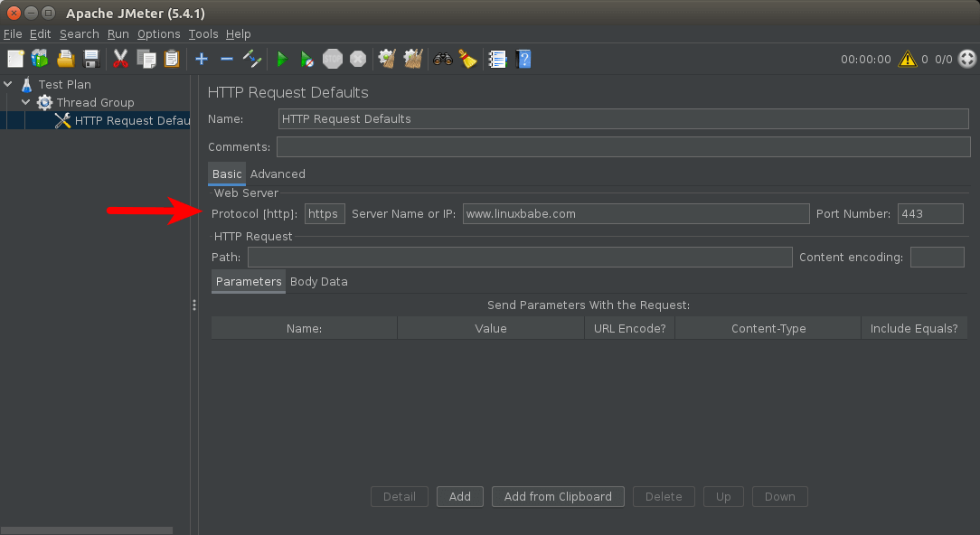Click the Clear All broom-and-gear icon
The image size is (980, 535).
[x=413, y=60]
